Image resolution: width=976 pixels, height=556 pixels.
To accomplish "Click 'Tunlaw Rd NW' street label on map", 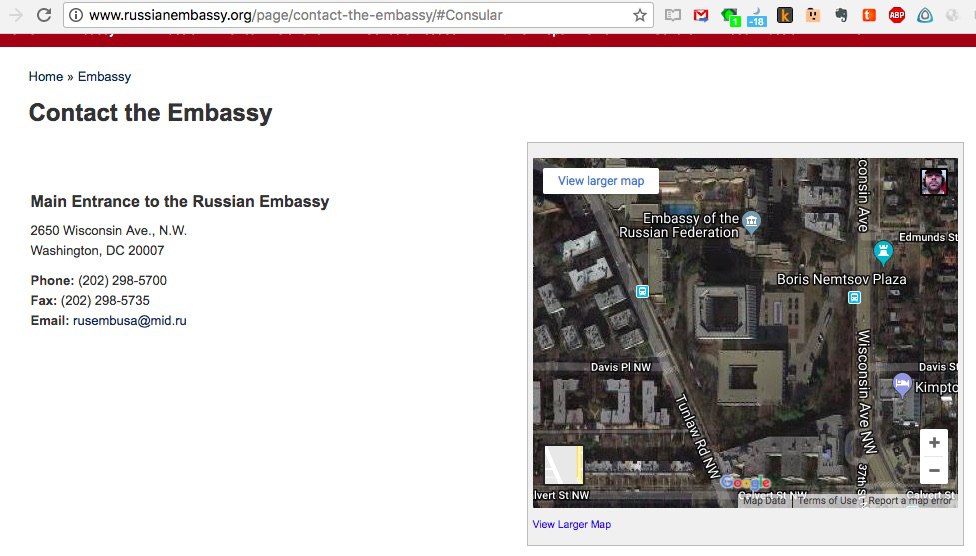I will point(698,435).
